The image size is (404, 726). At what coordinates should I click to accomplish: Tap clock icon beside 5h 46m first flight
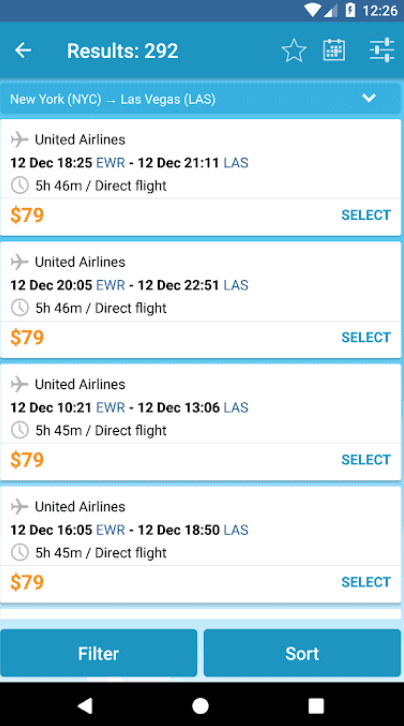(19, 186)
